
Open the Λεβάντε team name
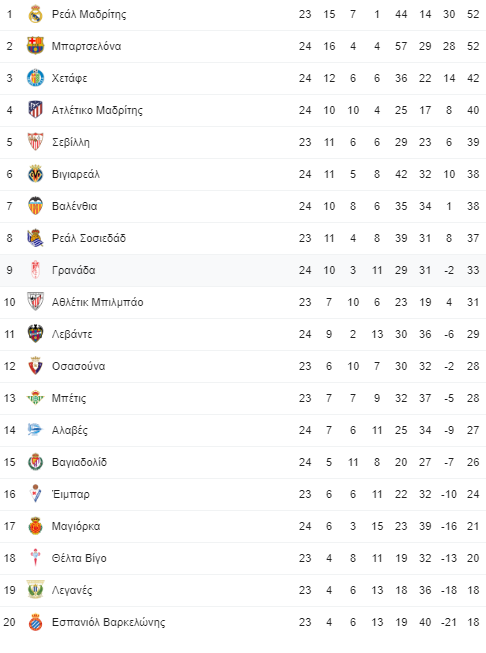tap(72, 334)
